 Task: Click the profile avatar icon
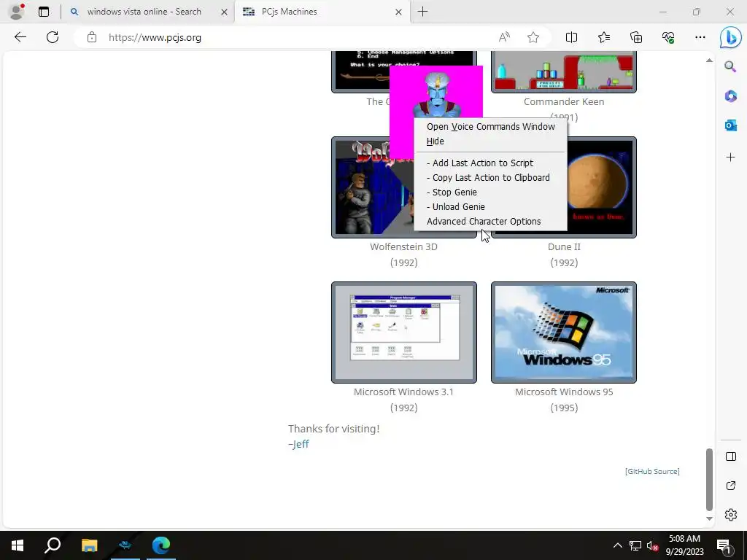[x=17, y=12]
